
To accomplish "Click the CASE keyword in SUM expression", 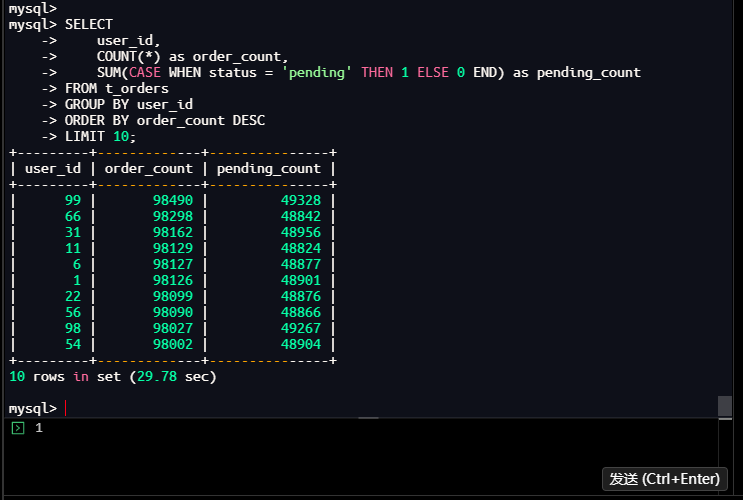I will click(145, 73).
